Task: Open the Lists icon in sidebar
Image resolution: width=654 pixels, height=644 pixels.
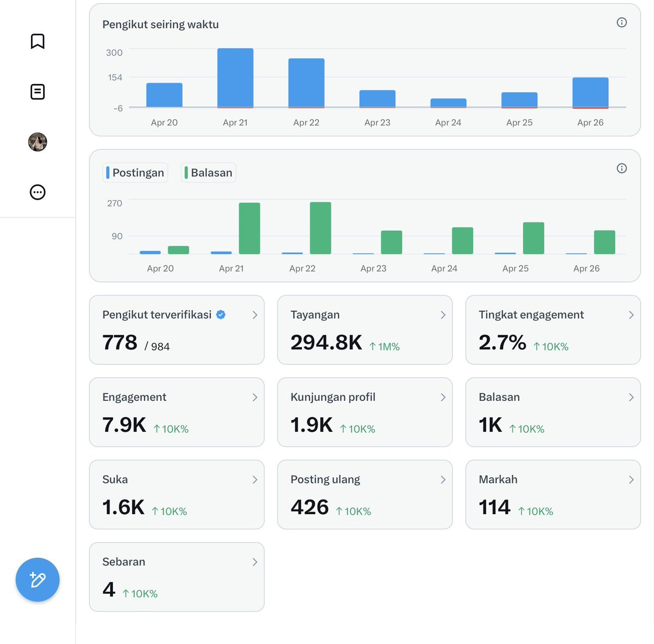Action: (38, 92)
